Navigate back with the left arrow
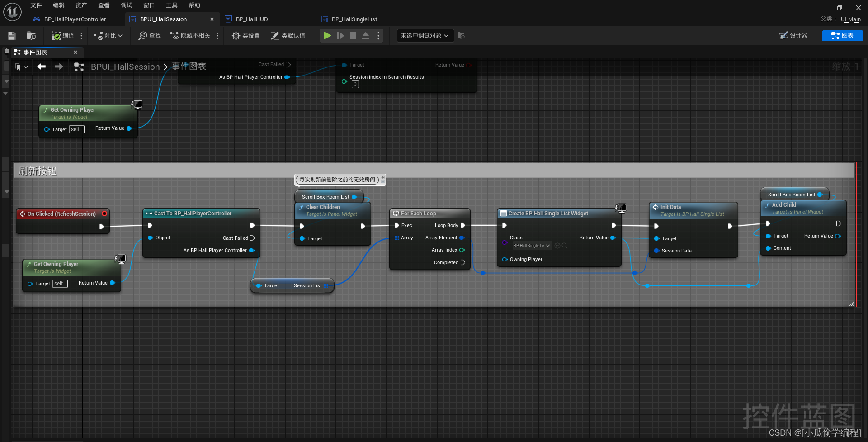 [42, 67]
